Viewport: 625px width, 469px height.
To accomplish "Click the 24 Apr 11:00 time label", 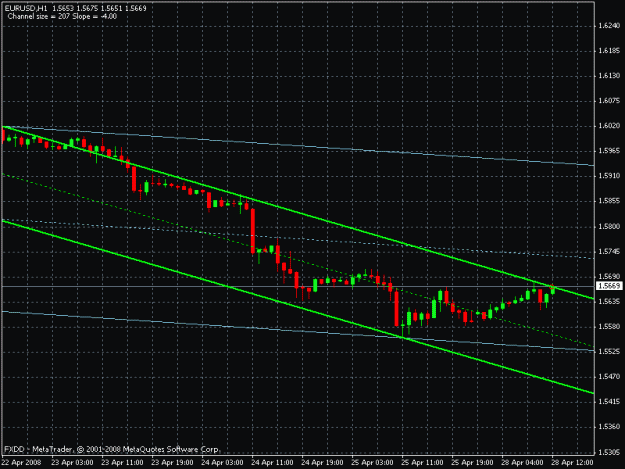I will [272, 463].
